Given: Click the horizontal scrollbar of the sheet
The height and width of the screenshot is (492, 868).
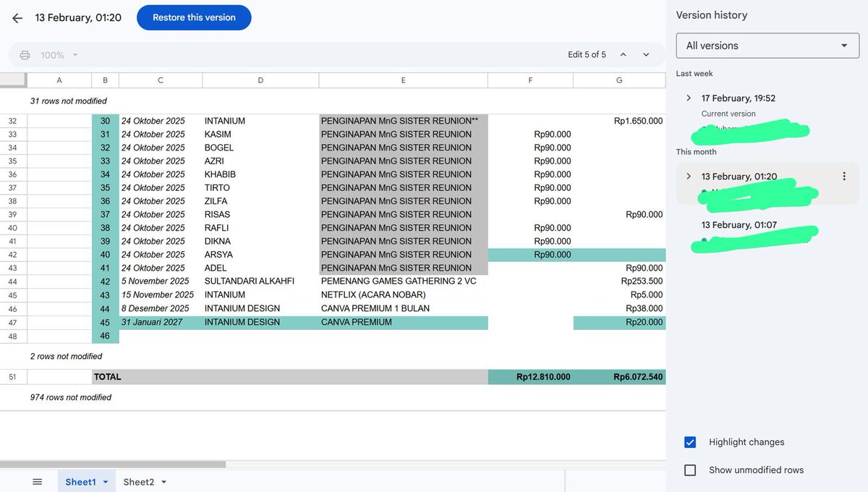Looking at the screenshot, I should pos(113,465).
